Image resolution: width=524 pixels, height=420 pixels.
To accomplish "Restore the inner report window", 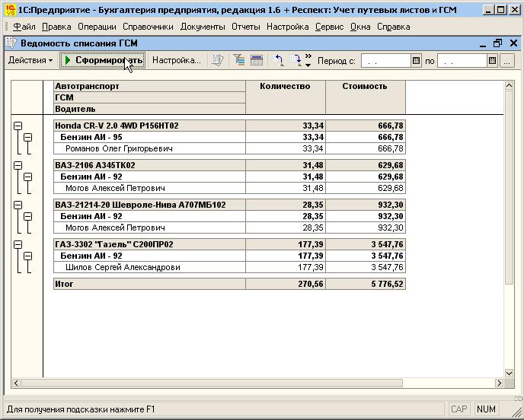I will (x=497, y=43).
